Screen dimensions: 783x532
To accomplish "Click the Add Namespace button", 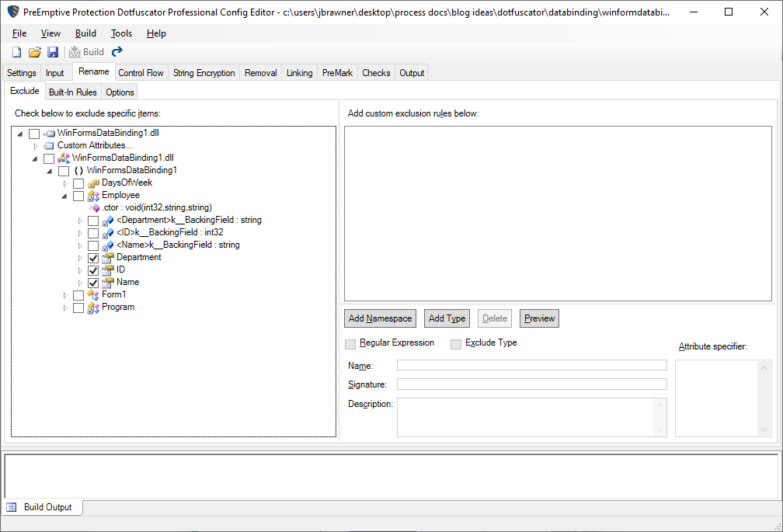I will click(380, 318).
